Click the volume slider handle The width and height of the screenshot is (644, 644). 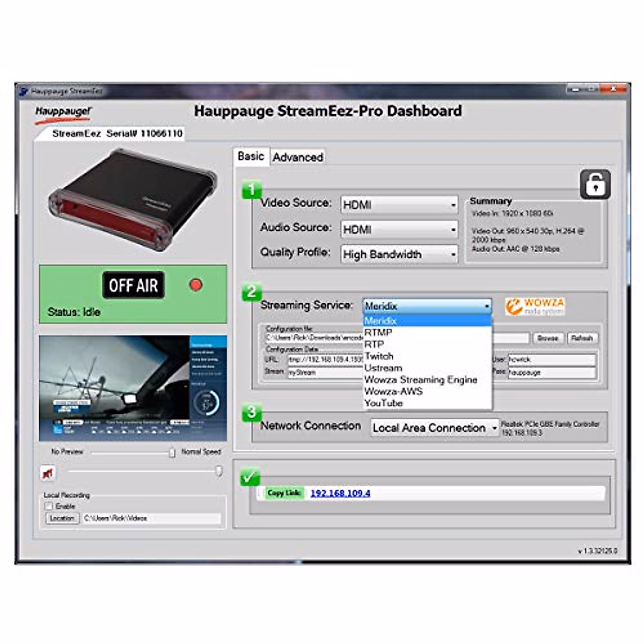219,471
